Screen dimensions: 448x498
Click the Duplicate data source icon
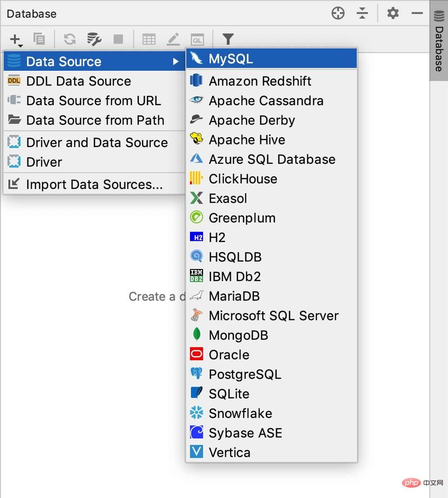point(40,39)
